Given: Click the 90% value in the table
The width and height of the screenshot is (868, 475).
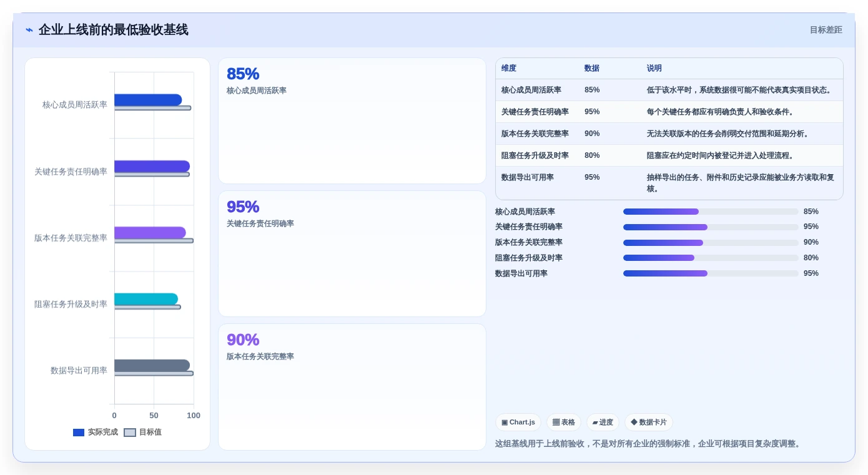Looking at the screenshot, I should tap(592, 134).
